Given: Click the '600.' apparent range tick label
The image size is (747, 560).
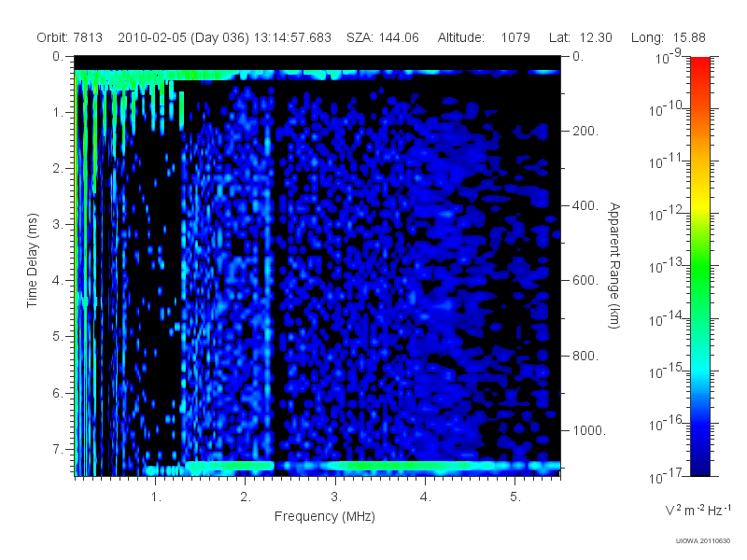Looking at the screenshot, I should click(x=585, y=281).
